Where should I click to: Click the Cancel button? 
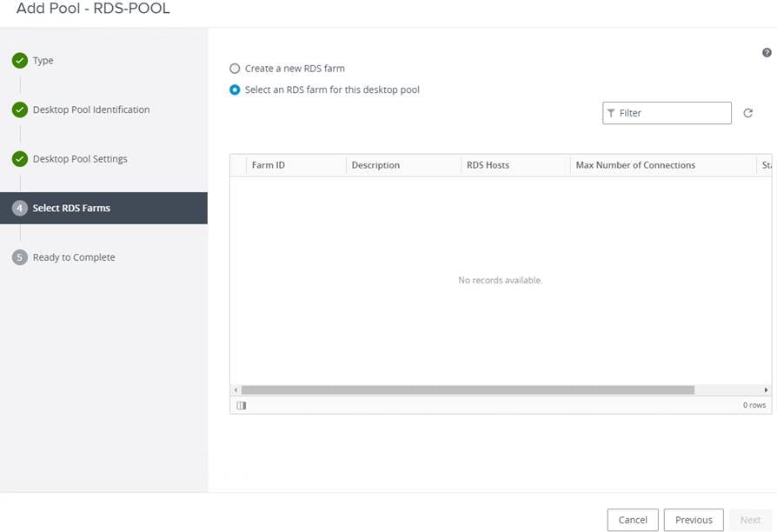(633, 520)
